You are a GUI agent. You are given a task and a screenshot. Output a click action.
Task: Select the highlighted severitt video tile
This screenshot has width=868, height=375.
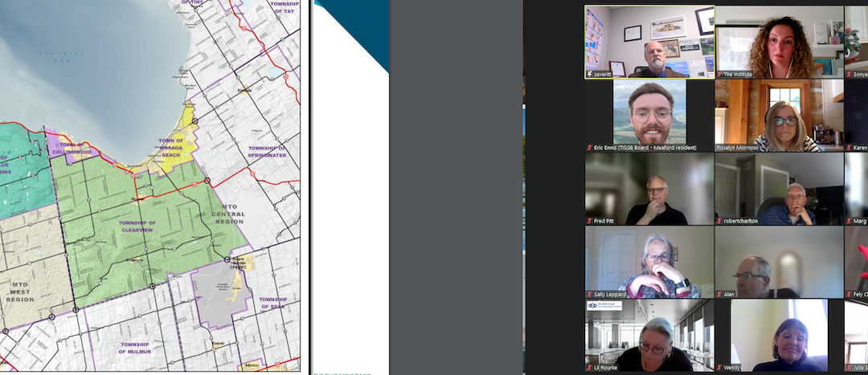(649, 40)
